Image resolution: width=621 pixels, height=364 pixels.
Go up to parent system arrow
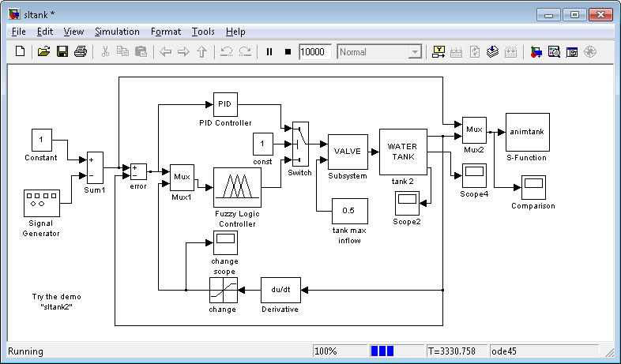point(202,52)
